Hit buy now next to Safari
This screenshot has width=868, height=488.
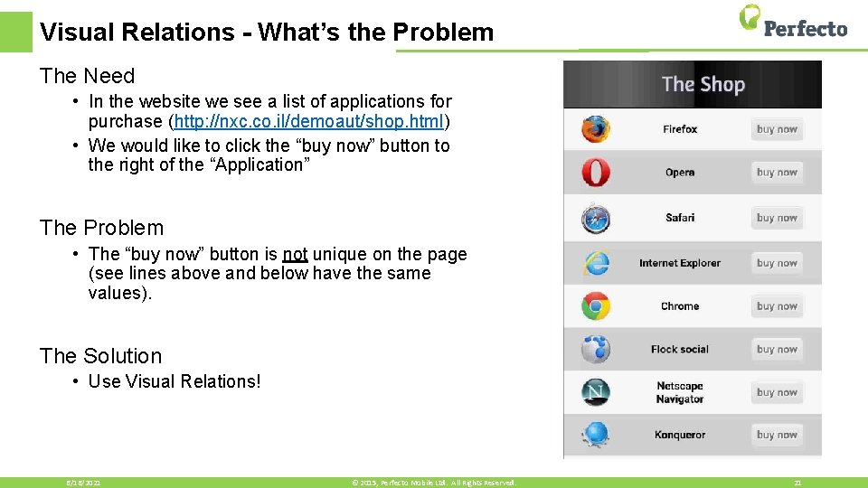coord(777,218)
